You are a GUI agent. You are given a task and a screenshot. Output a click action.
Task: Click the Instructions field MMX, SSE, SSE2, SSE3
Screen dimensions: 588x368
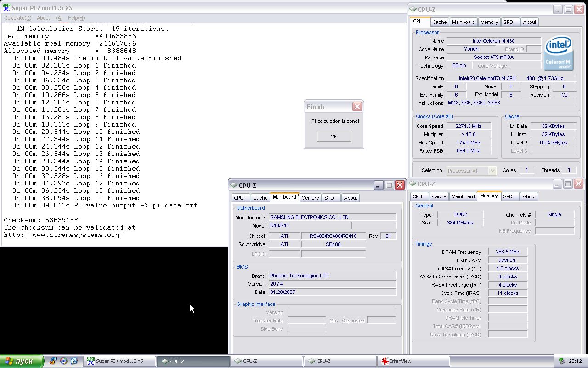[511, 103]
